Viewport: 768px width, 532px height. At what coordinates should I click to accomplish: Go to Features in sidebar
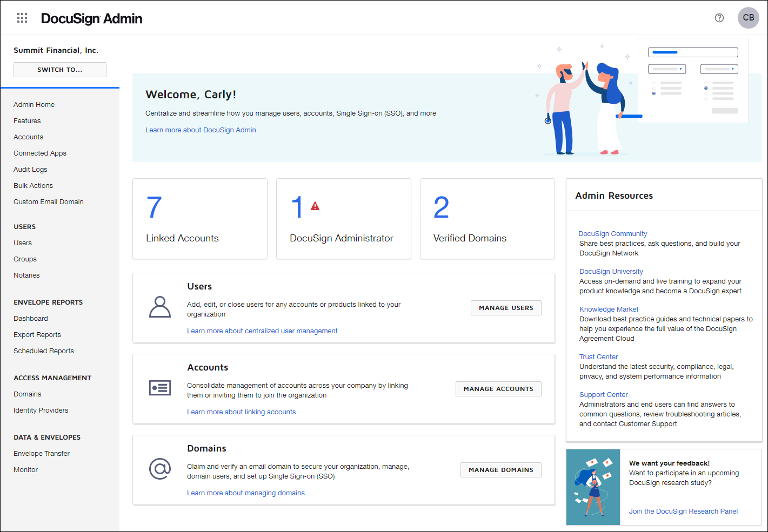(x=27, y=121)
